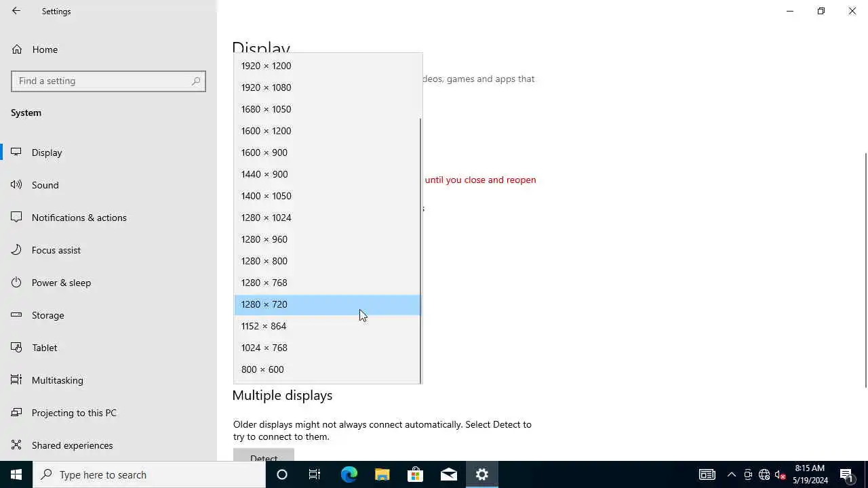Open the Home page in Settings

coord(108,49)
